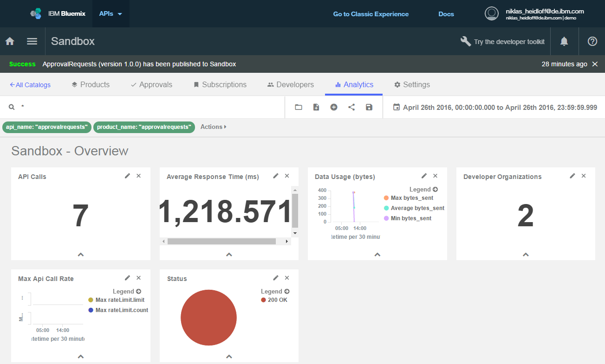
Task: Remove the Average Response Time panel
Action: 287,176
